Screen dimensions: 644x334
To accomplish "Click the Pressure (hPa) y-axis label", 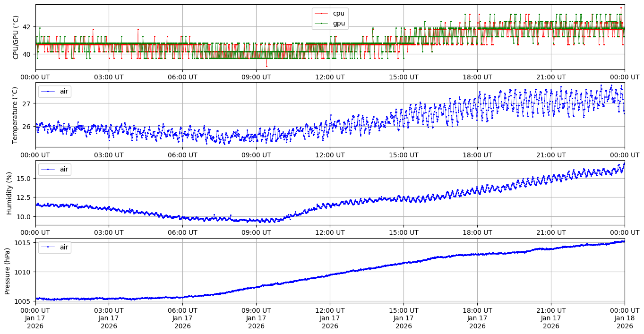I will pos(7,271).
